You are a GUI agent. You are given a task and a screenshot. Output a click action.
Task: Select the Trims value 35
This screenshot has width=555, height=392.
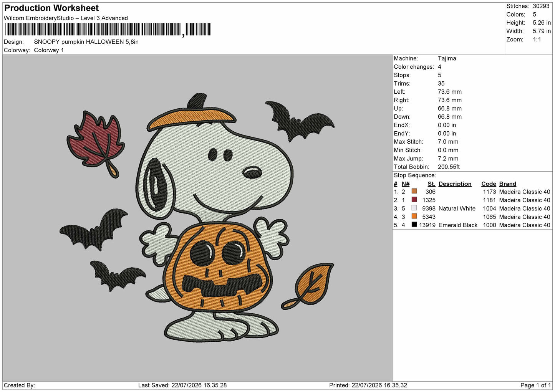[441, 83]
